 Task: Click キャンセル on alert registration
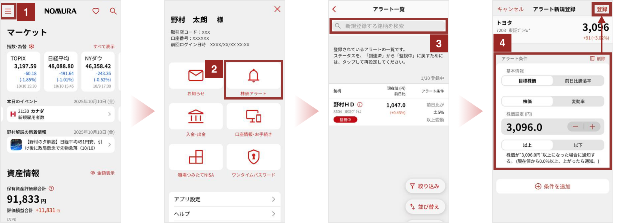(x=510, y=9)
